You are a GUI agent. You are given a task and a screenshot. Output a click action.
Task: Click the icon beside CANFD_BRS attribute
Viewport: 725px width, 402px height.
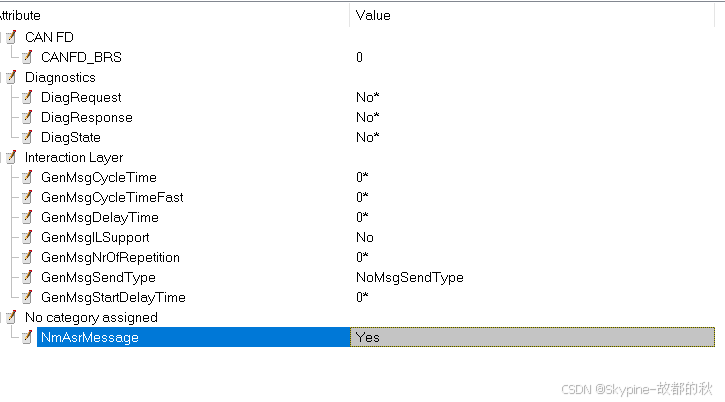(x=27, y=57)
